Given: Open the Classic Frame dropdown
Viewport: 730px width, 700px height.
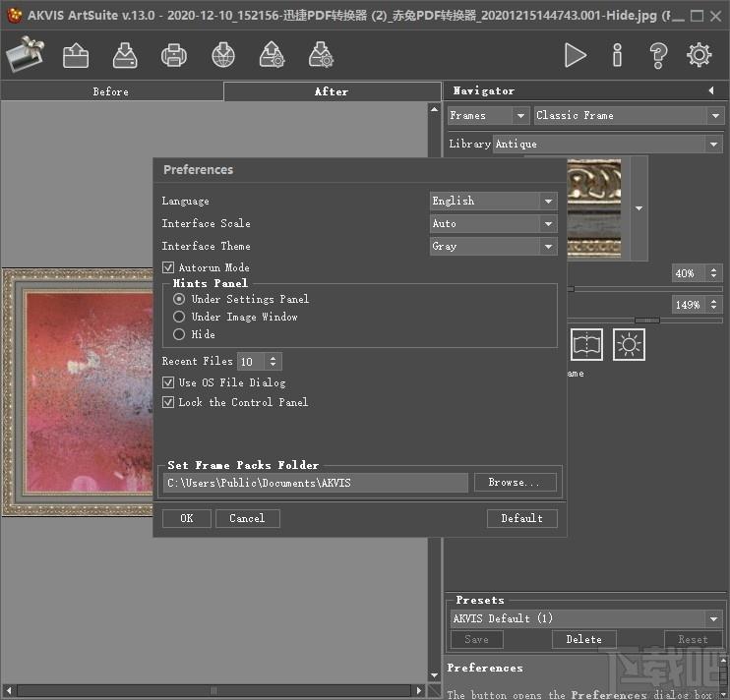Looking at the screenshot, I should [629, 115].
